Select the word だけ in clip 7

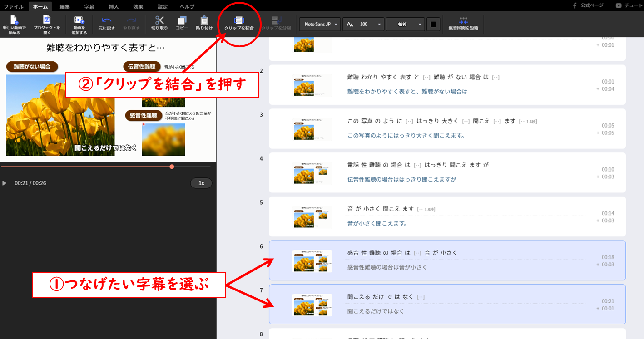click(378, 297)
